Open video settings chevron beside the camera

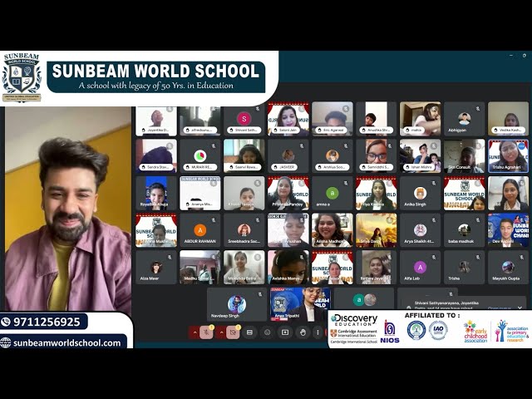pyautogui.click(x=222, y=332)
